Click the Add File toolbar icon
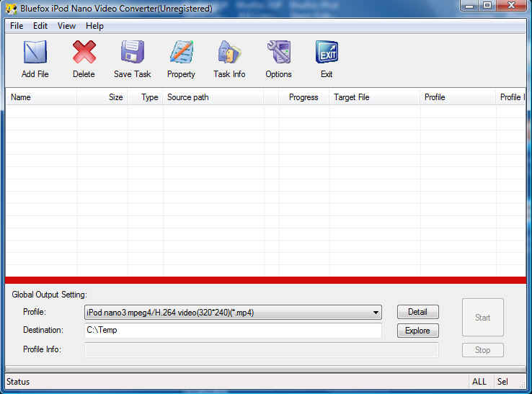The width and height of the screenshot is (532, 394). (x=35, y=52)
